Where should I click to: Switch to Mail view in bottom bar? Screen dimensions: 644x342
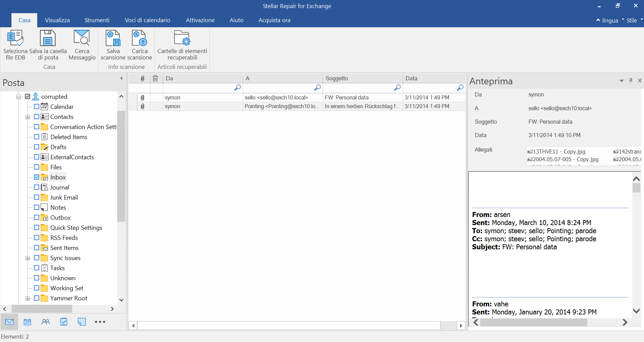[9, 322]
